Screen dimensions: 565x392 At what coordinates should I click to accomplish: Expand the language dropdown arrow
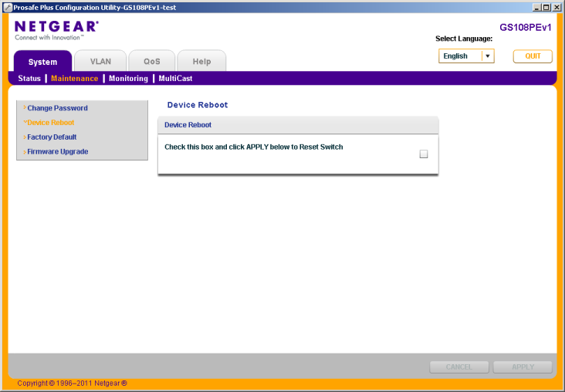pos(488,56)
